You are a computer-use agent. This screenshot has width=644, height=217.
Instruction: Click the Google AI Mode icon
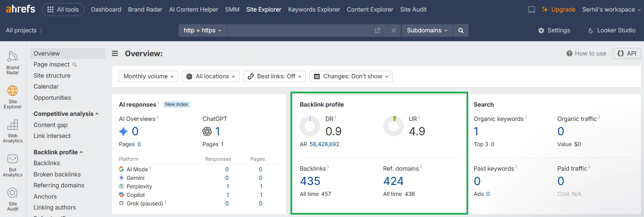[121, 169]
